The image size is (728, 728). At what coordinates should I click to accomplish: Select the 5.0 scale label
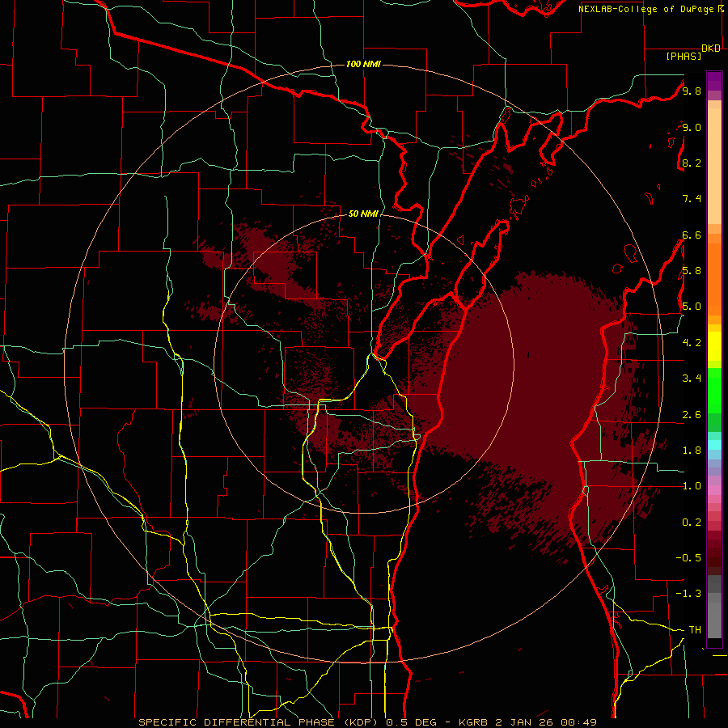[x=692, y=307]
